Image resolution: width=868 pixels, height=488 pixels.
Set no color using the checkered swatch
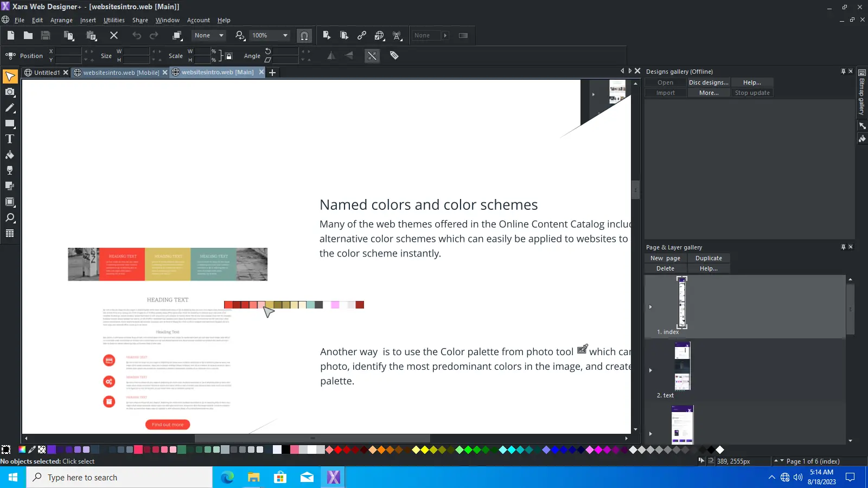tap(42, 450)
